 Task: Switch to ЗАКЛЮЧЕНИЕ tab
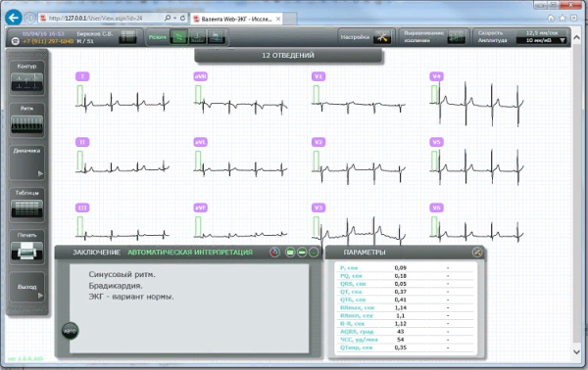(97, 253)
